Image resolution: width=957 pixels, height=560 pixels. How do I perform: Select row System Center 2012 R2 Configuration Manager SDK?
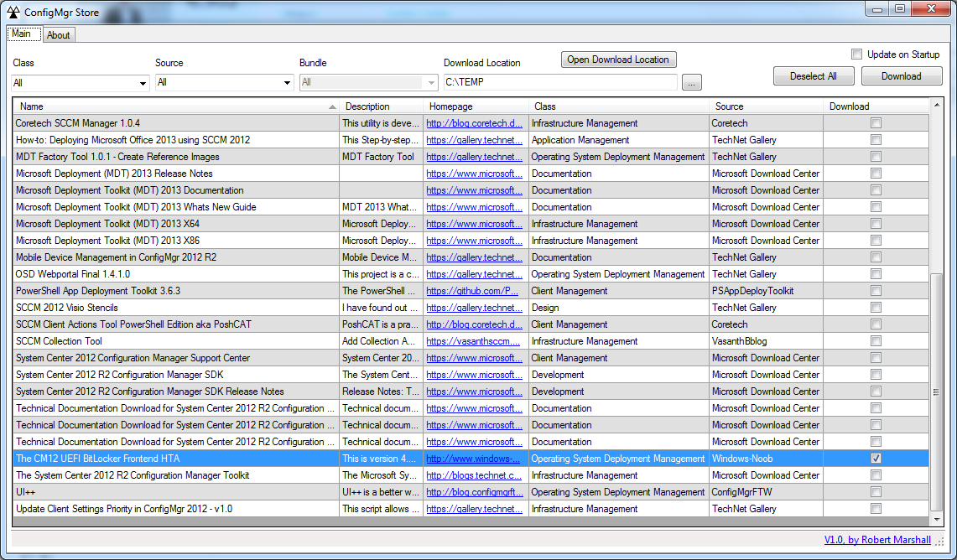[x=471, y=375]
